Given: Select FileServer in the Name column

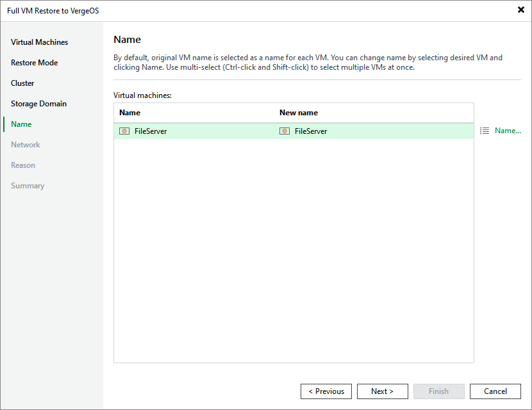Looking at the screenshot, I should (x=151, y=131).
